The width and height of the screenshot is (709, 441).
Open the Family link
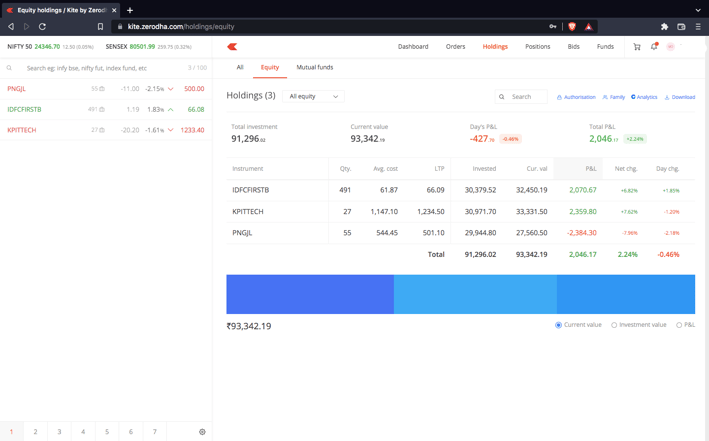[x=614, y=97]
